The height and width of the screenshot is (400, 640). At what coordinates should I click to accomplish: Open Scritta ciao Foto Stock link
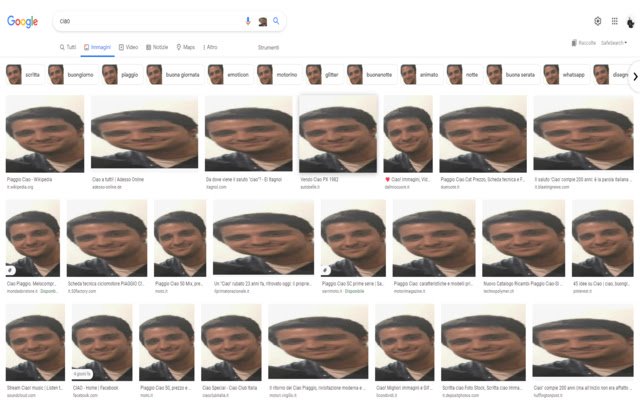point(481,388)
